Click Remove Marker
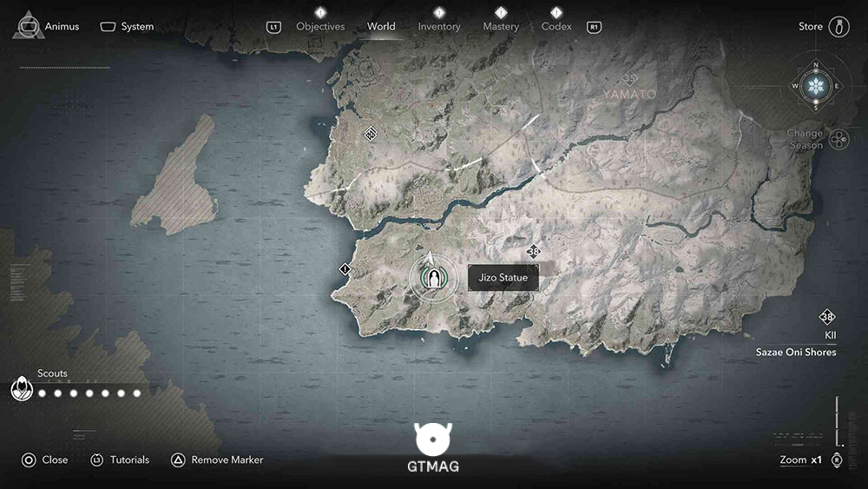The image size is (868, 489). 227,459
